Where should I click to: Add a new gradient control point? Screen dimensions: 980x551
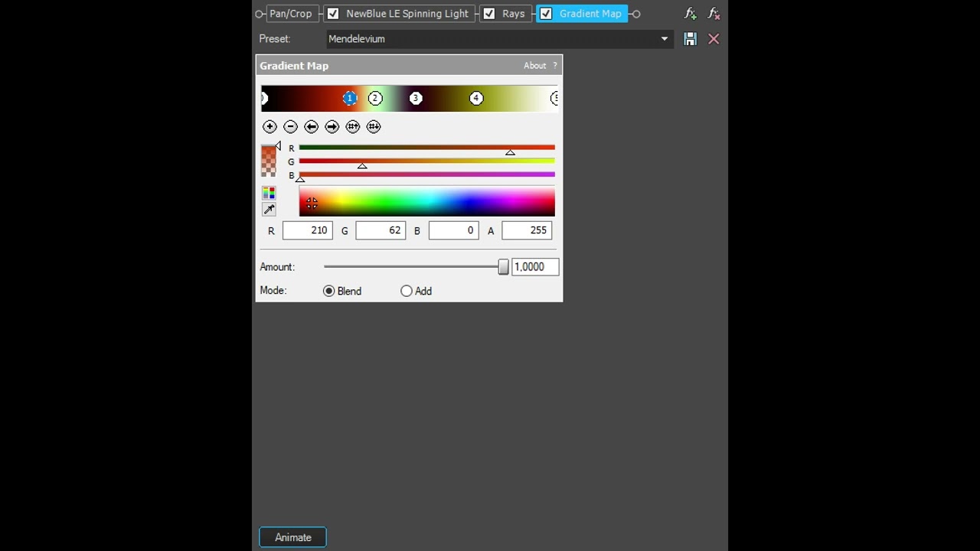(x=269, y=127)
